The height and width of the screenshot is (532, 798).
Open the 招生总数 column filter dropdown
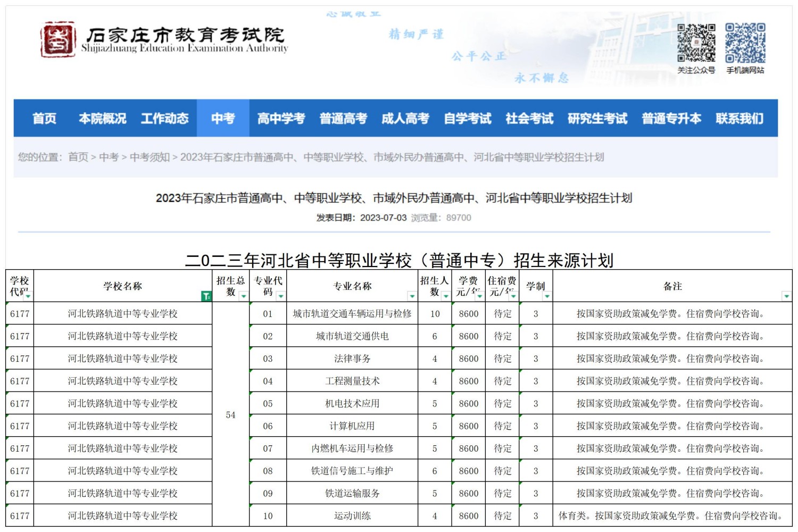click(x=244, y=296)
